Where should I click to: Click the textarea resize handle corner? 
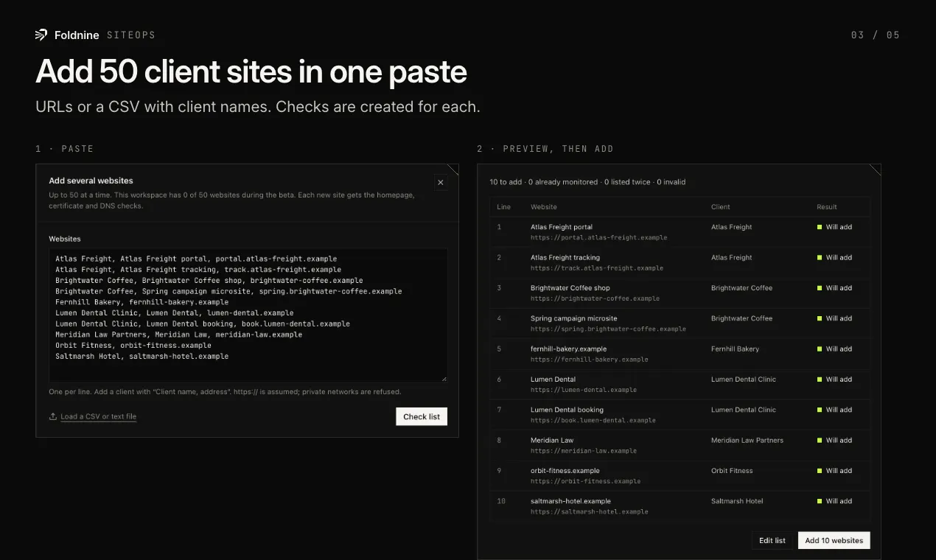[x=444, y=379]
